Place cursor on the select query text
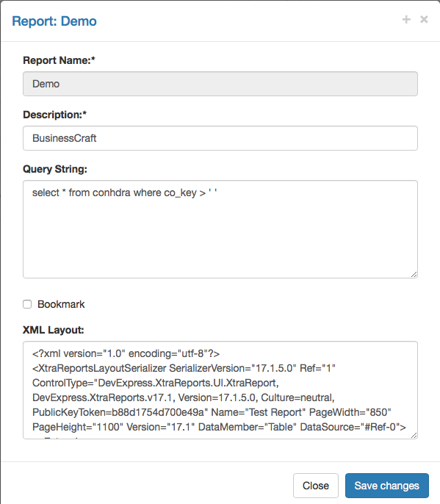 pos(125,192)
